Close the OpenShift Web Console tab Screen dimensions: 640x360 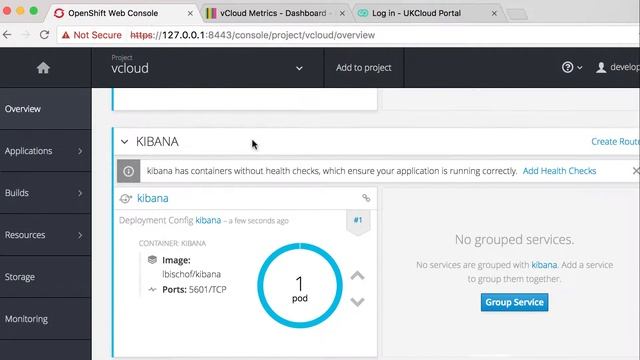(x=190, y=13)
